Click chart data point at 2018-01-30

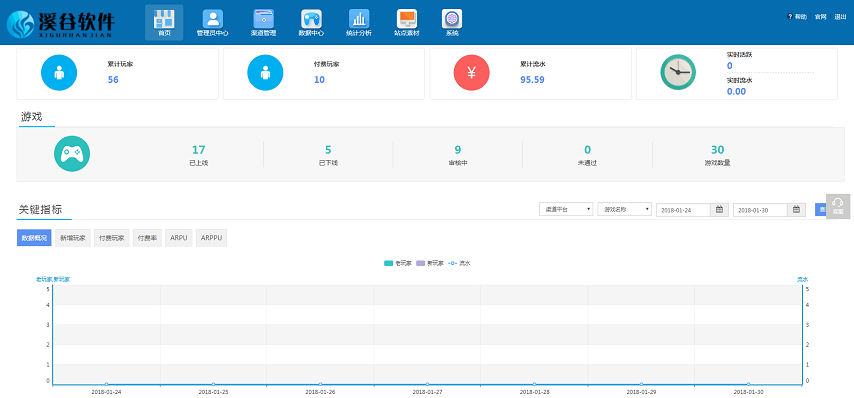pyautogui.click(x=748, y=384)
